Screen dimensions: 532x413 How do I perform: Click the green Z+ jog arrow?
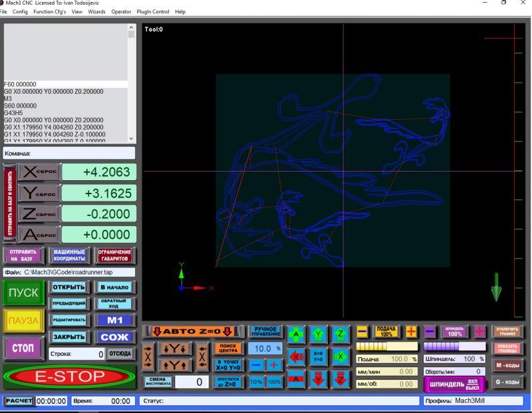[340, 333]
